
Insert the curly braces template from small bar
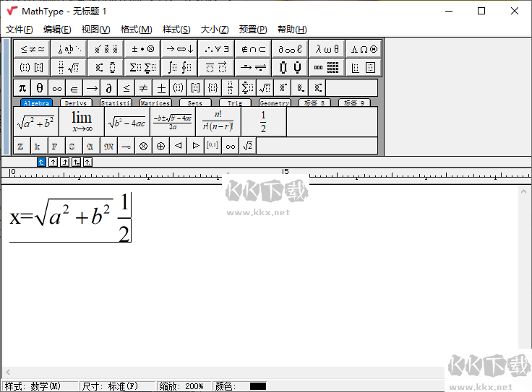[x=213, y=88]
